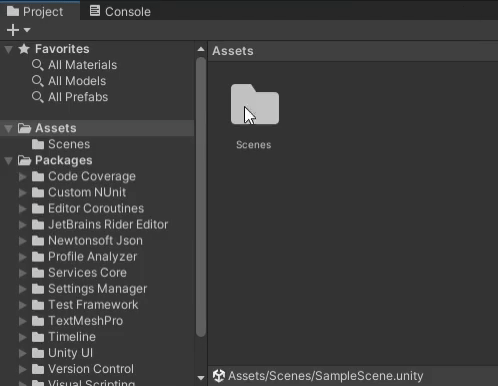Viewport: 498px width, 386px height.
Task: Select the Custom NUnit folder label
Action: point(87,192)
